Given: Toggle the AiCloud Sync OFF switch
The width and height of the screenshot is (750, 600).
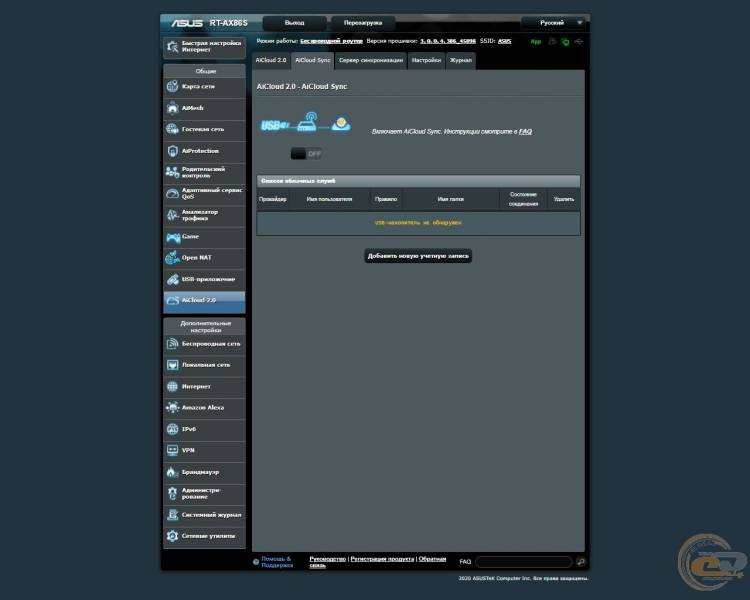Looking at the screenshot, I should [x=306, y=154].
